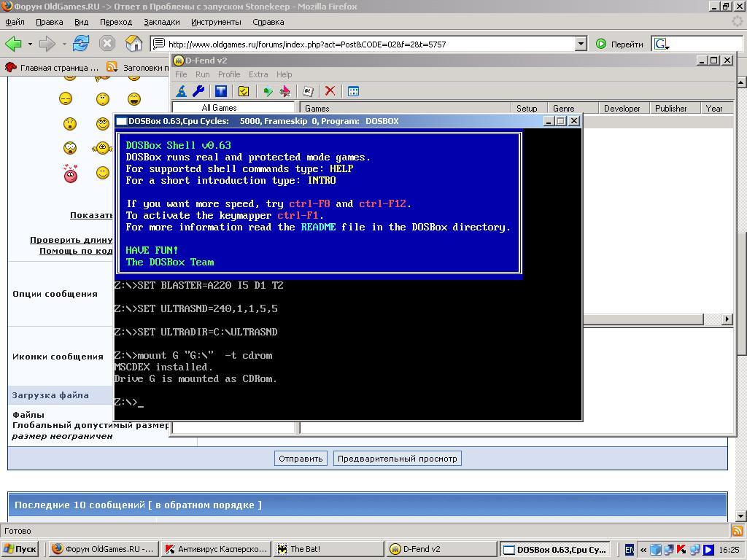Viewport: 747px width, 560px height.
Task: Click the blue wrench setup icon
Action: [198, 91]
